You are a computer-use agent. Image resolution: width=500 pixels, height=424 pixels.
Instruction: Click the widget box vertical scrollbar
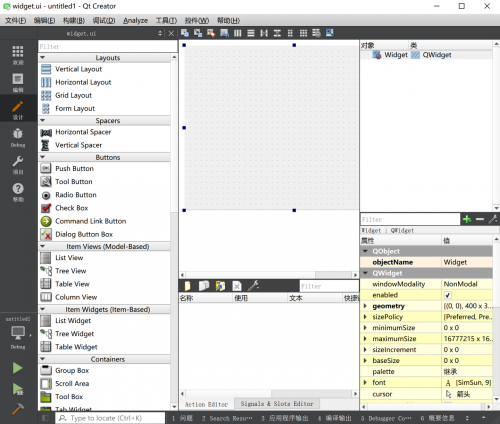tap(174, 233)
